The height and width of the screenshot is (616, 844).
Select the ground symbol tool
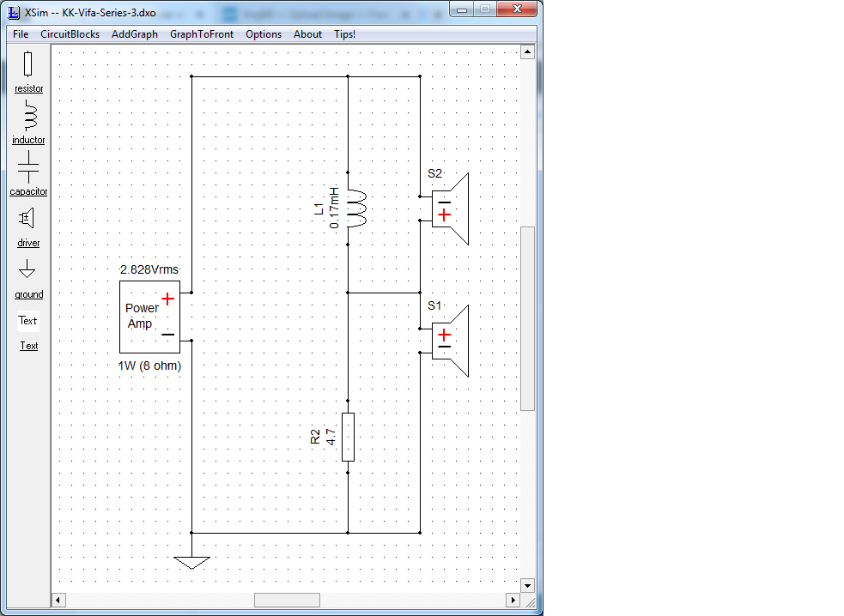click(28, 278)
